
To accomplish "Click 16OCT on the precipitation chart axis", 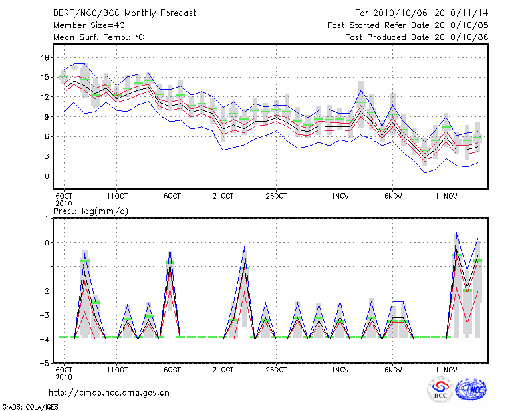I will tap(170, 370).
